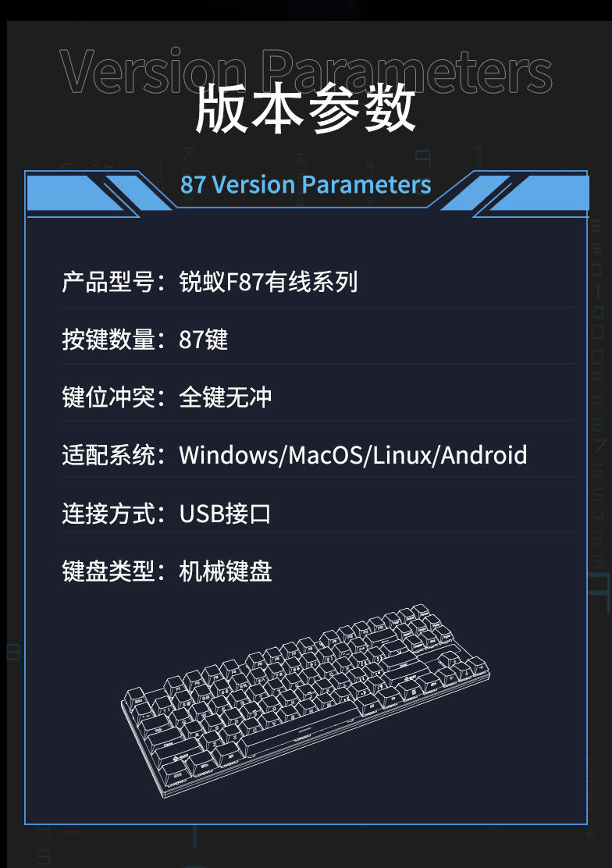This screenshot has height=868, width=612.
Task: Click the 机械键盘 keyboard type value
Action: (x=225, y=571)
